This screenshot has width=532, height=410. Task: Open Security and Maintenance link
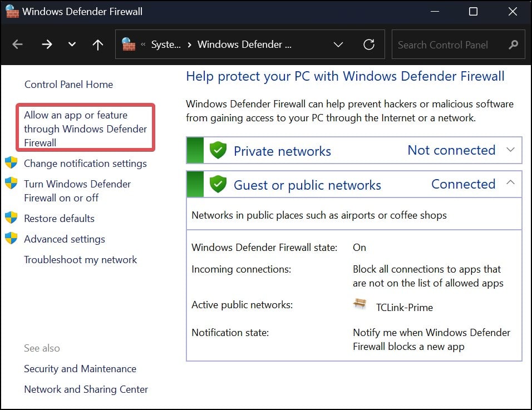pos(80,369)
